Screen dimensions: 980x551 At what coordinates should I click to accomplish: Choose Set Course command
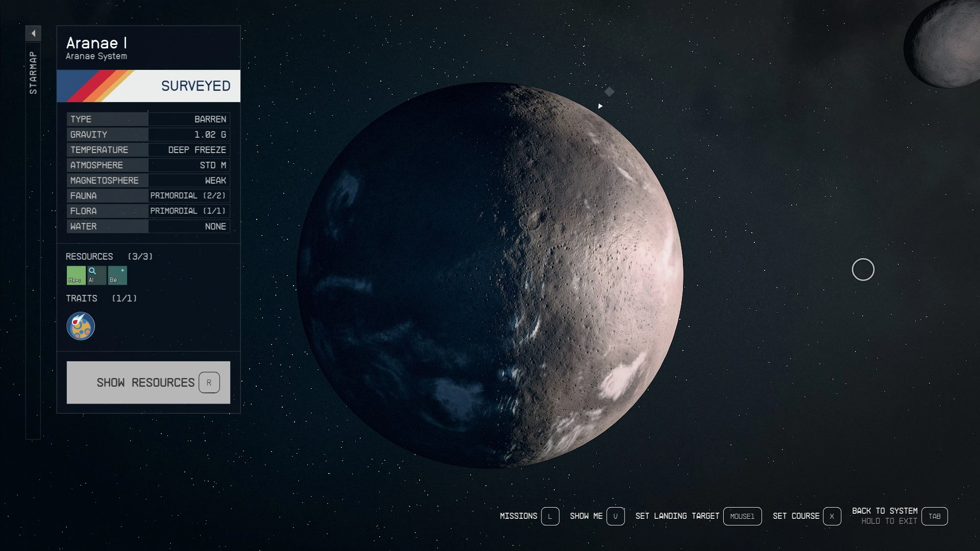[796, 516]
